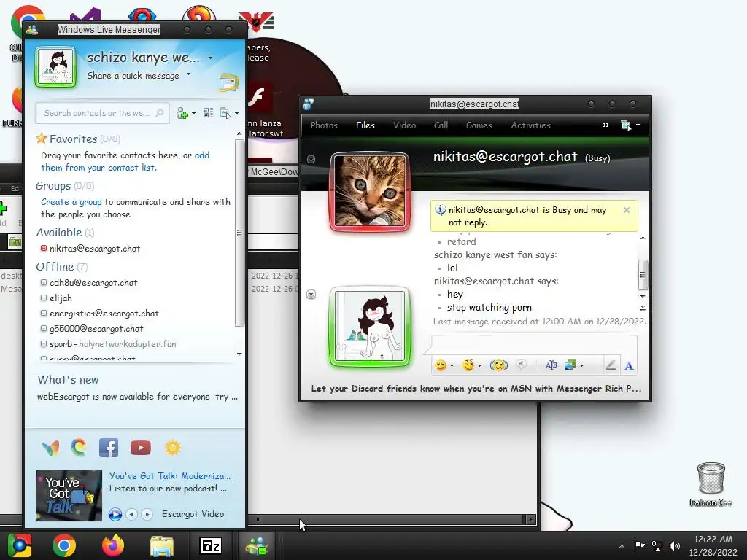Play the Escargot Video
Image resolution: width=747 pixels, height=560 pixels.
click(x=115, y=514)
